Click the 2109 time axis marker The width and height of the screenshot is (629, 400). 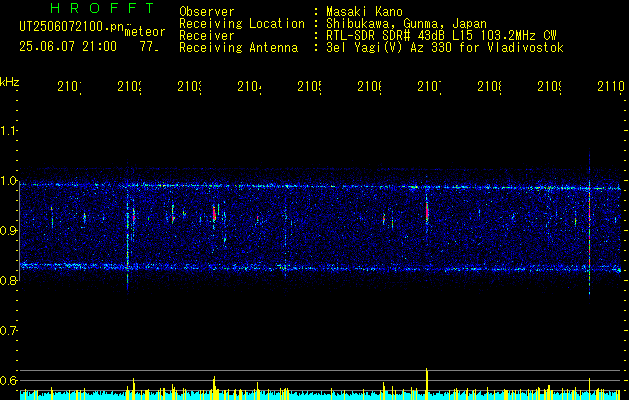549,87
